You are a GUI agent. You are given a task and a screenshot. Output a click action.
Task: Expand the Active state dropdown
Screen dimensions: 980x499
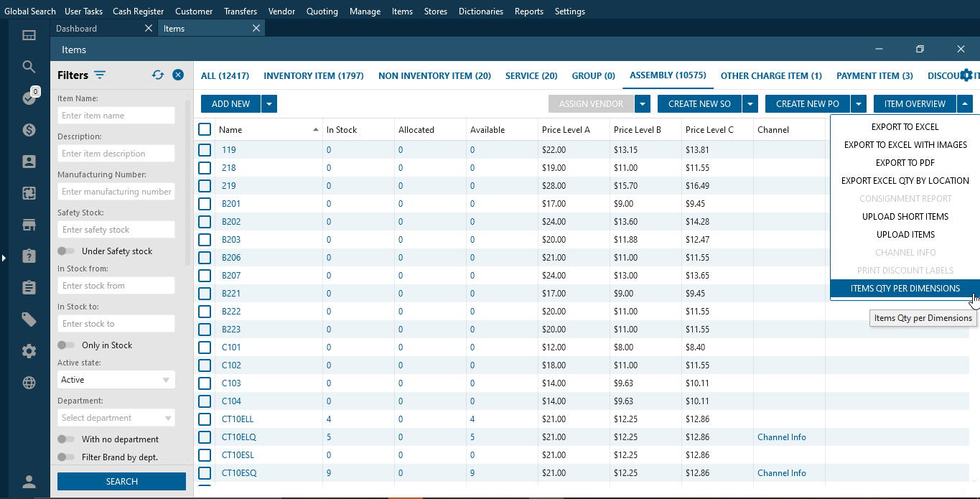tap(116, 380)
